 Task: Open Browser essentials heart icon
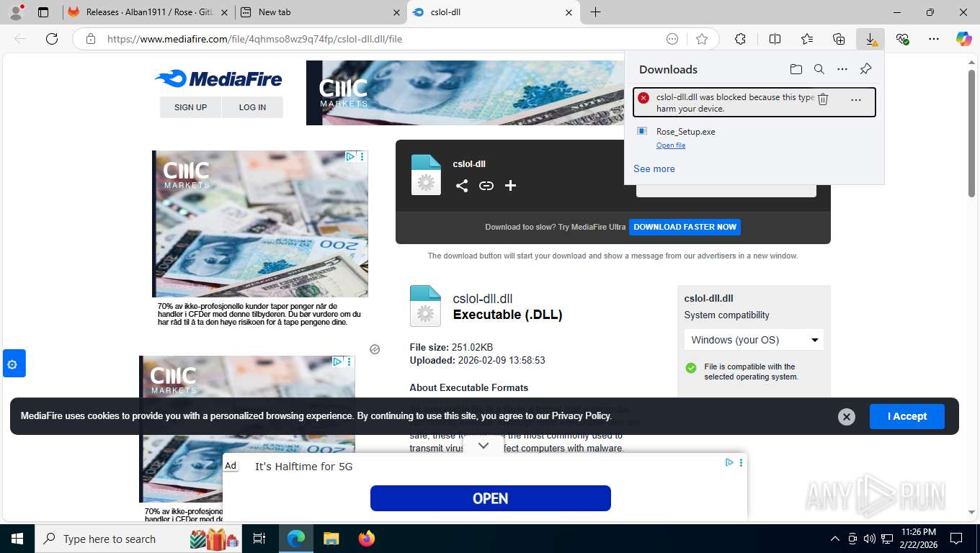[902, 39]
